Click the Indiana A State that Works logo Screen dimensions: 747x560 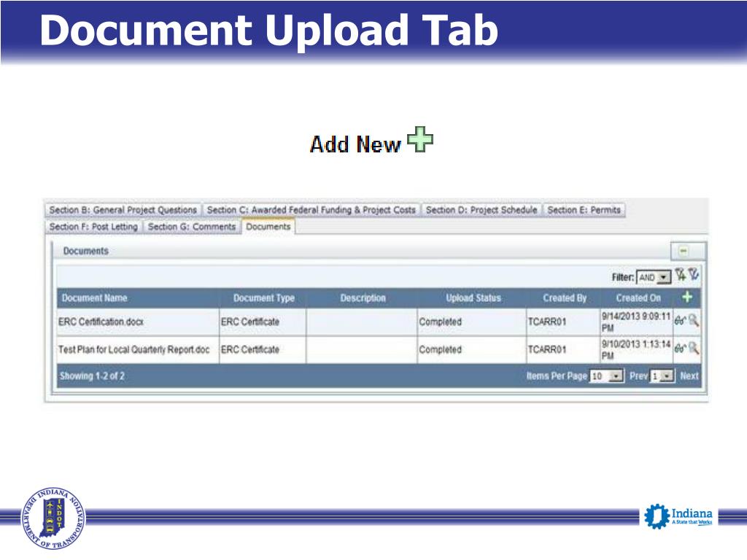point(678,517)
